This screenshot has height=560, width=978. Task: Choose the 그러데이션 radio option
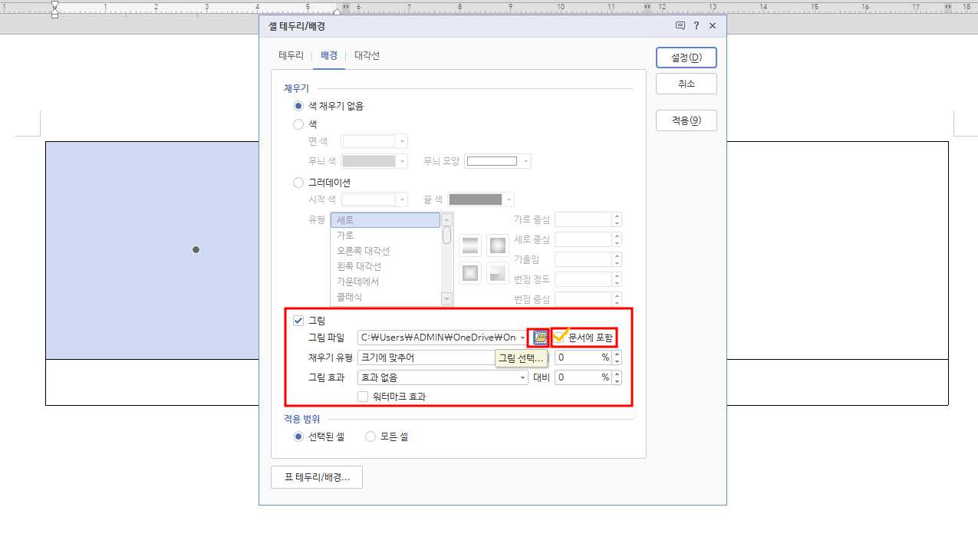click(298, 183)
